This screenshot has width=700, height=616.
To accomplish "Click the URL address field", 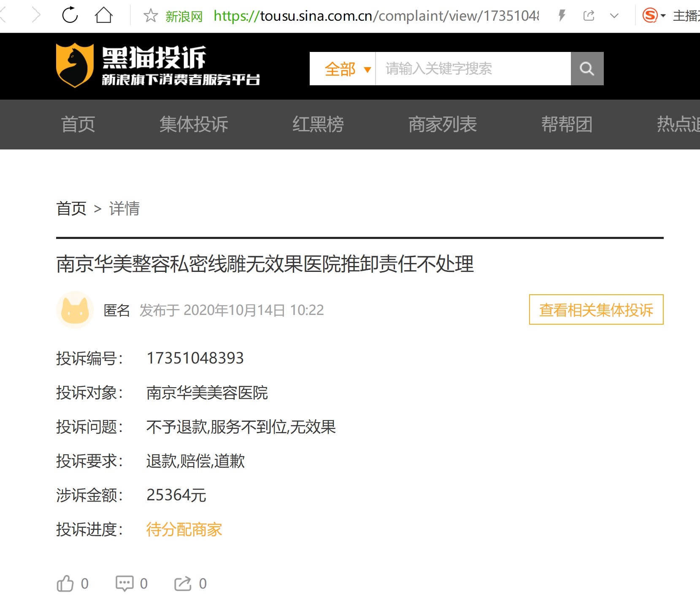I will 376,16.
